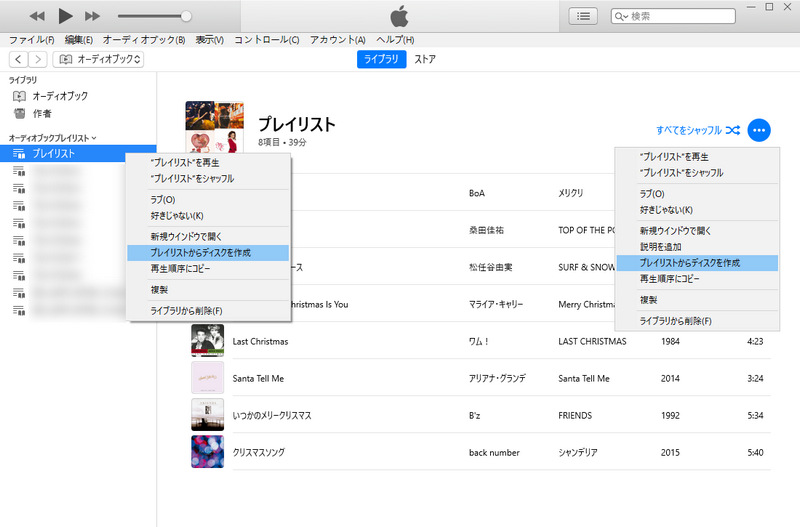Skip forward with the fast-forward button
Viewport: 800px width, 527px height.
(92, 16)
